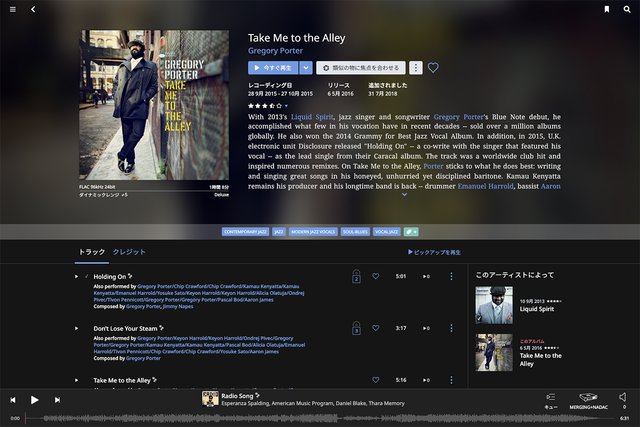Open bookmarks from the bookmark icon
The width and height of the screenshot is (640, 427).
[x=607, y=9]
